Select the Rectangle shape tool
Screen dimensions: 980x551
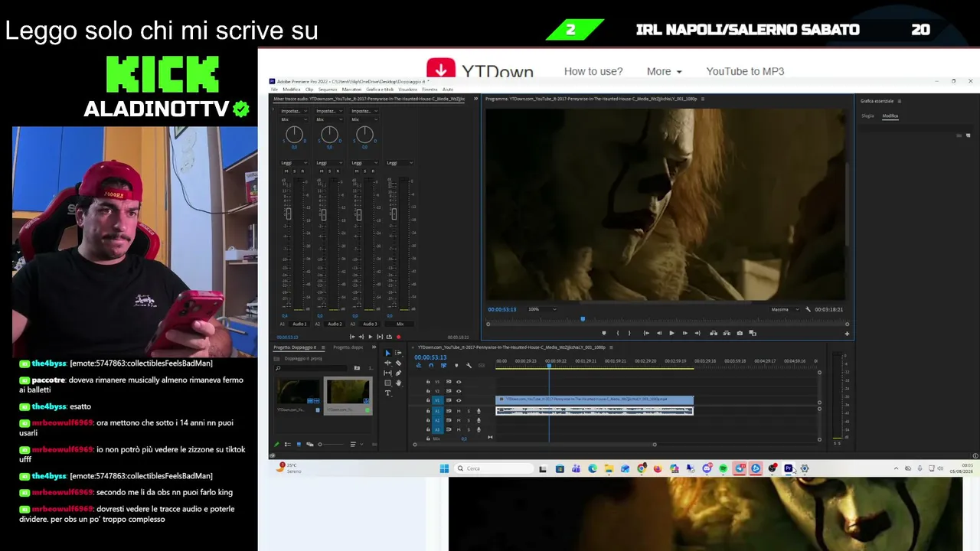(x=387, y=383)
